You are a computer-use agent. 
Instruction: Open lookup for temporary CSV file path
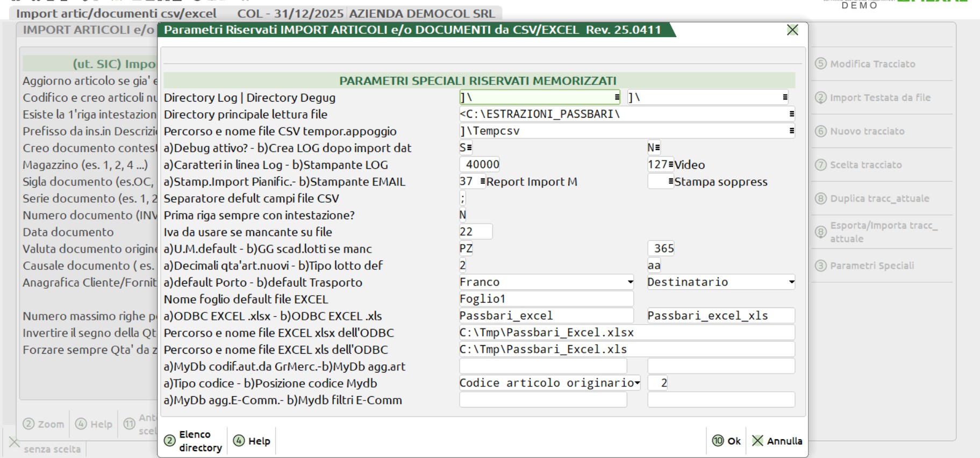[x=791, y=131]
